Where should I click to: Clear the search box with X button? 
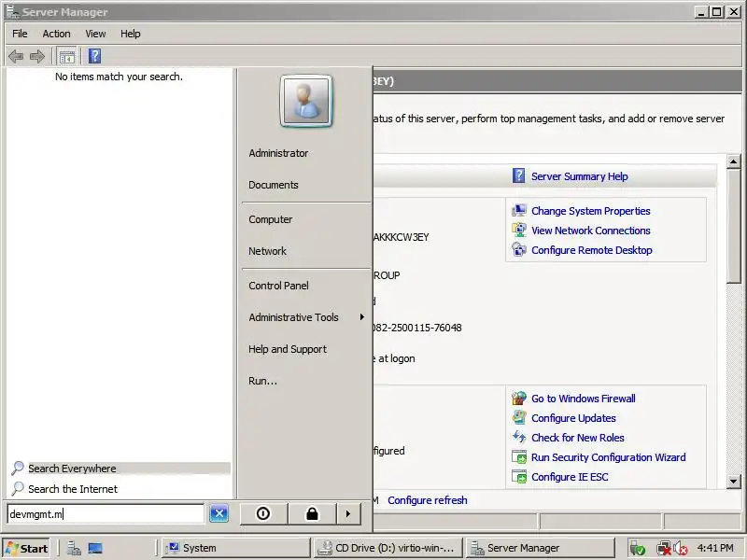coord(218,513)
